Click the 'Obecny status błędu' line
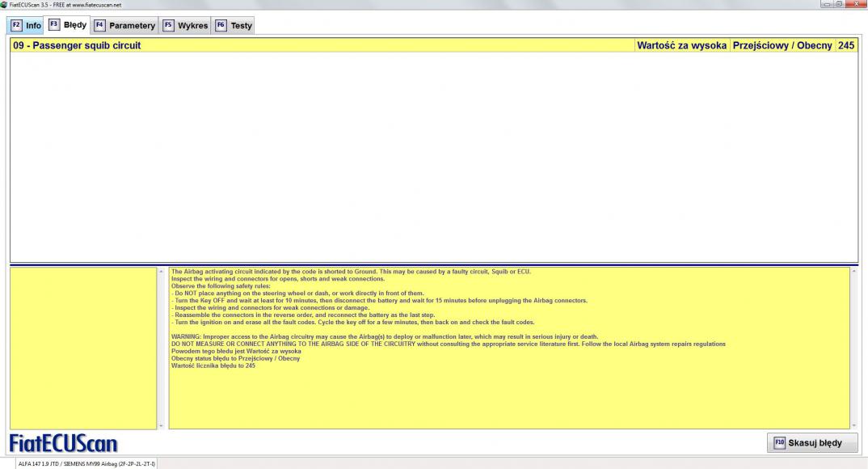The image size is (868, 469). point(235,358)
